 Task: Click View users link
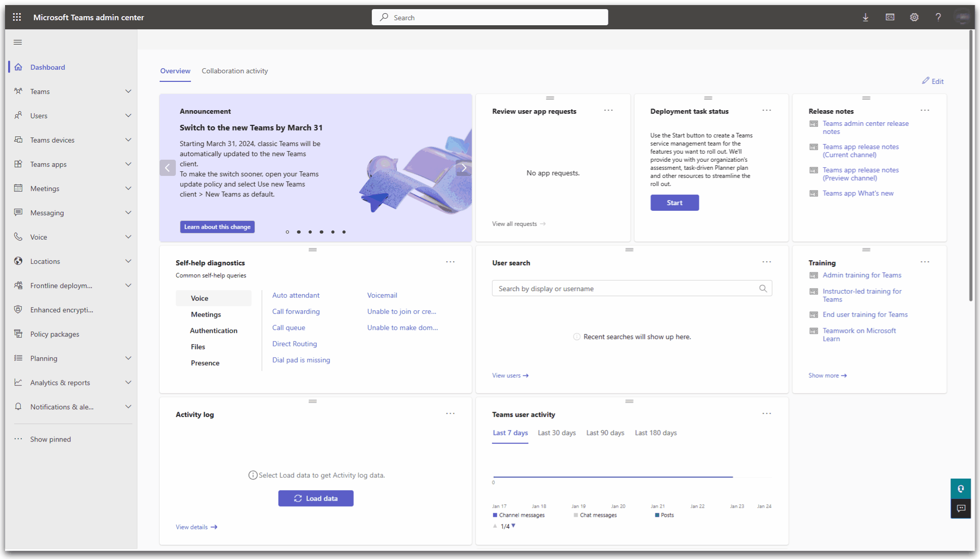click(510, 376)
